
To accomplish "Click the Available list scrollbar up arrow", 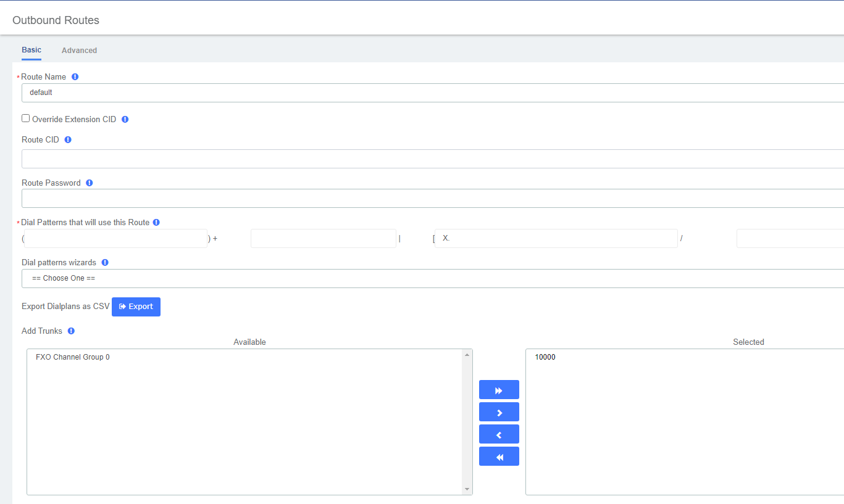I will click(x=467, y=355).
